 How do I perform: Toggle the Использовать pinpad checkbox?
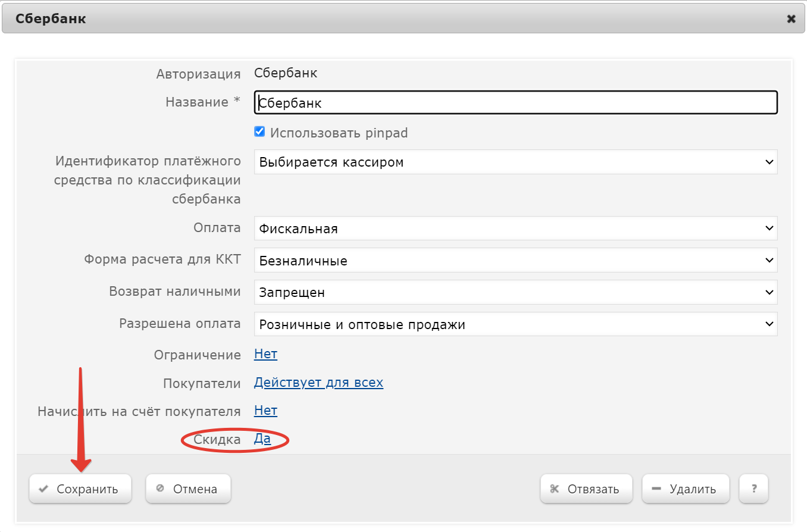(x=259, y=132)
